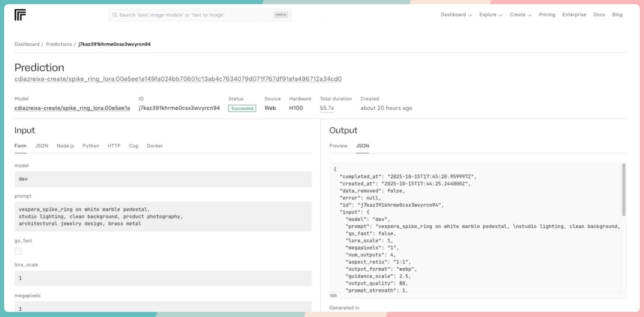Click the horizontal scrollbar in JSON output
This screenshot has width=644, height=317.
click(x=334, y=296)
